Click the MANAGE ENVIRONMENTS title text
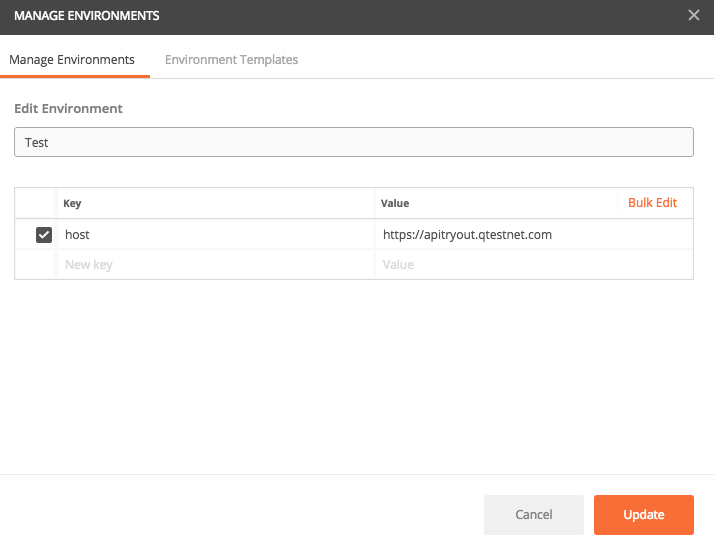 (86, 16)
